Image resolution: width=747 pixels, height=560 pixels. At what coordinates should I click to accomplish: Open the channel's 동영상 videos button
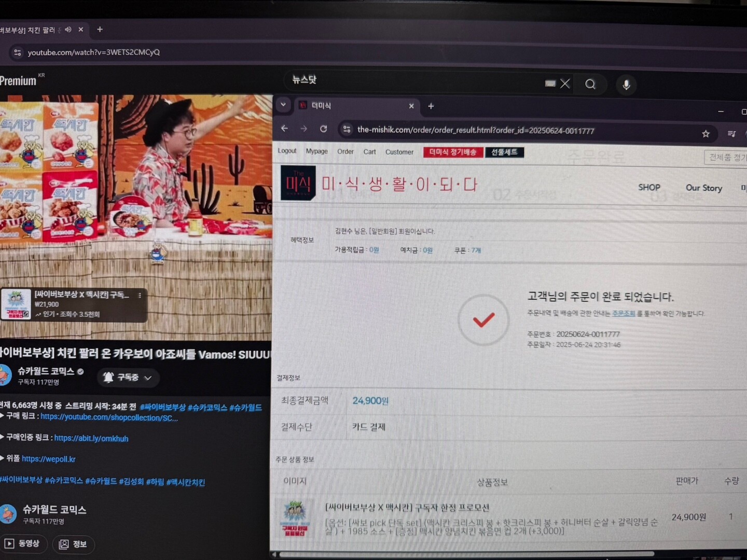click(23, 543)
